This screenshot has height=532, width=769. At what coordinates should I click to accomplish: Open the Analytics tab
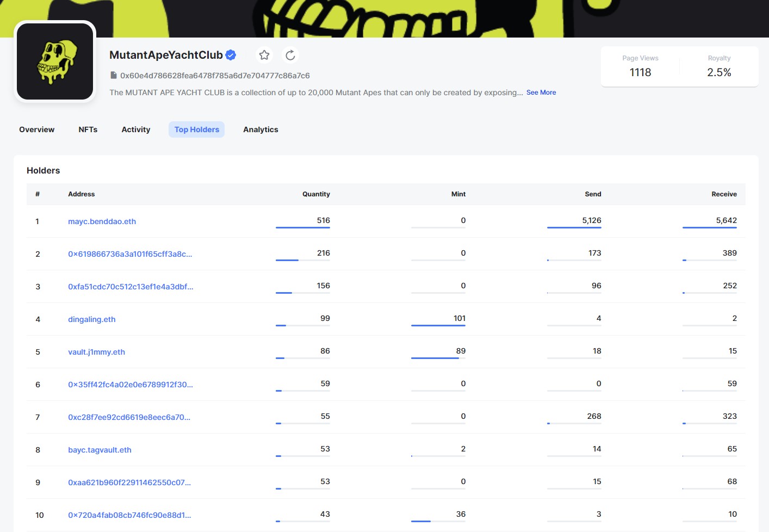(x=261, y=129)
